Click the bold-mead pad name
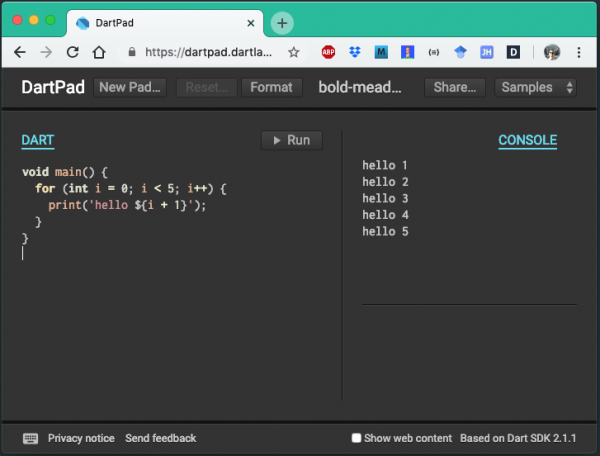Viewport: 600px width, 456px height. point(360,87)
